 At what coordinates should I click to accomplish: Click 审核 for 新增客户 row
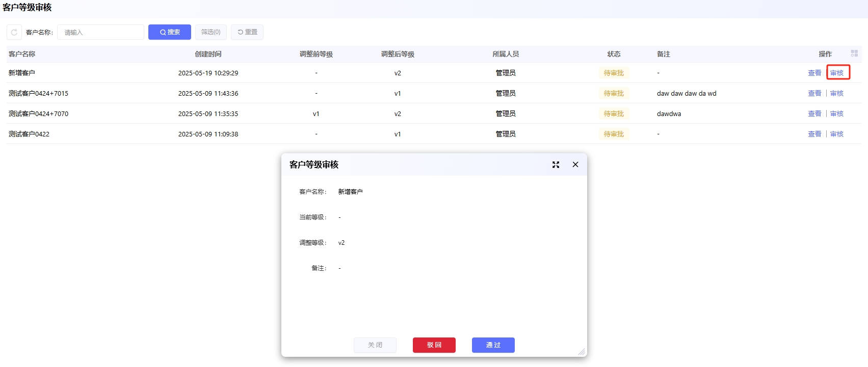point(837,73)
